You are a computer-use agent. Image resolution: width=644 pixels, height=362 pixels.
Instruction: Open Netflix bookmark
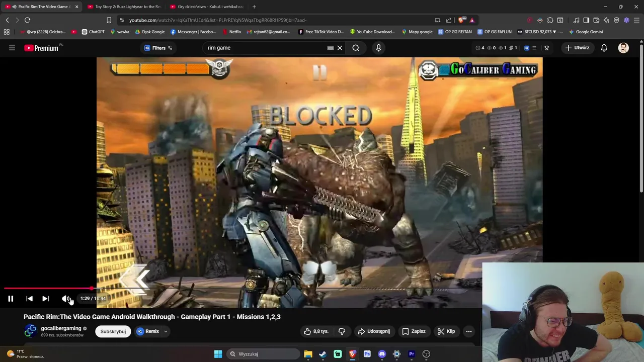(x=232, y=32)
